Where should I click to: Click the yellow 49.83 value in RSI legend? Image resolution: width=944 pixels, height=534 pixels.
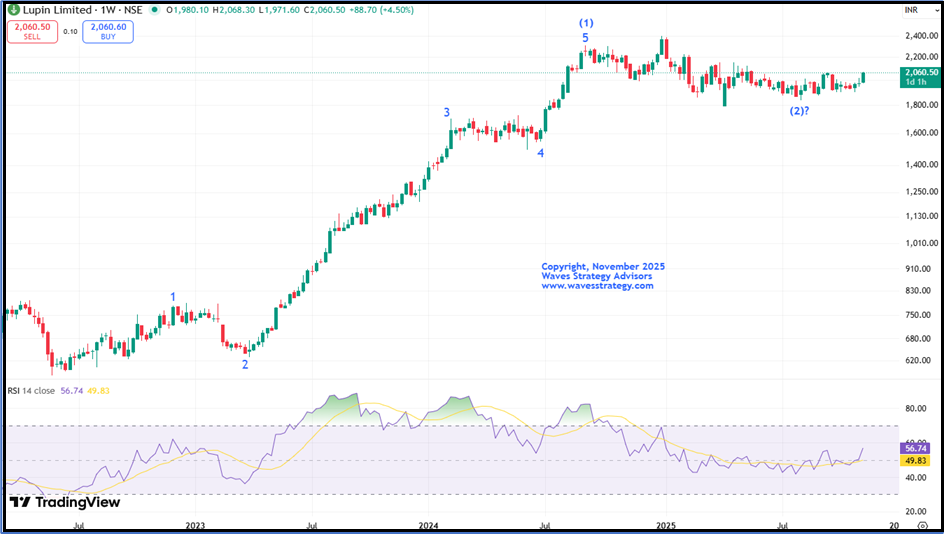(98, 391)
